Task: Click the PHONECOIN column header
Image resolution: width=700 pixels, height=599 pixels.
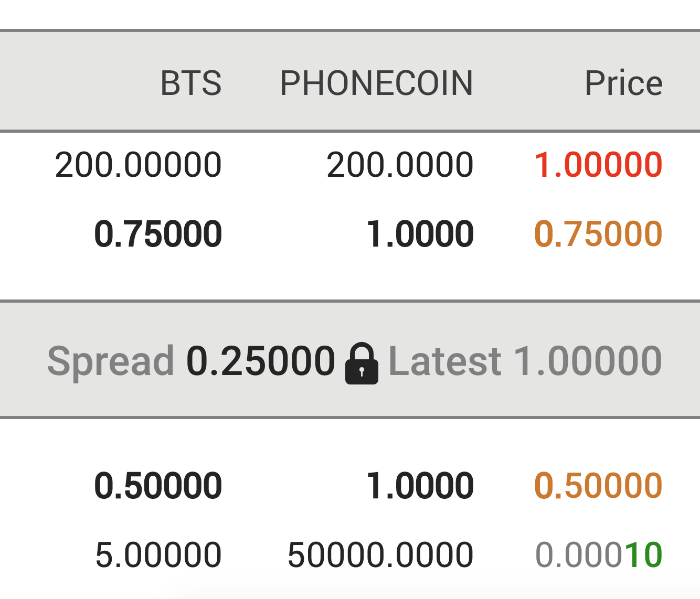Action: coord(376,83)
